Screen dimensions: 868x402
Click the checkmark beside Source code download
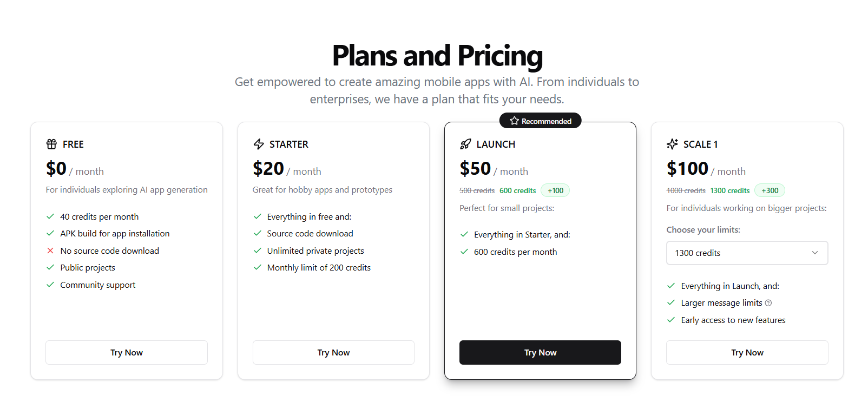coord(258,233)
